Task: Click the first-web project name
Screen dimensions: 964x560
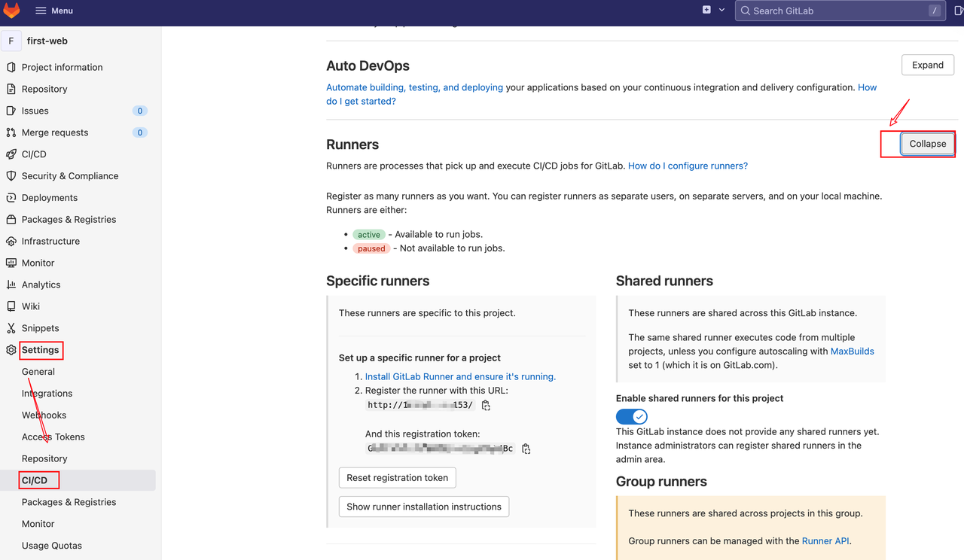Action: click(x=47, y=41)
